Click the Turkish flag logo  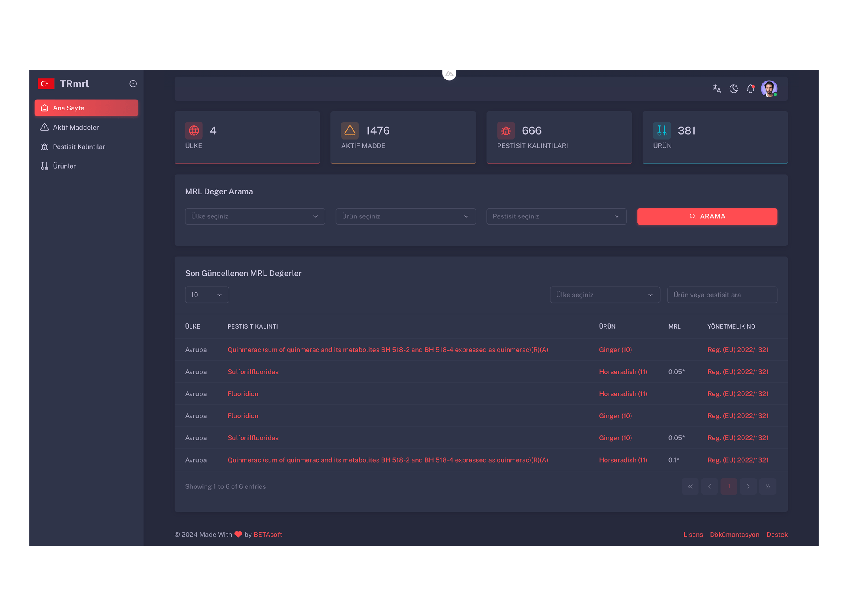pos(46,84)
